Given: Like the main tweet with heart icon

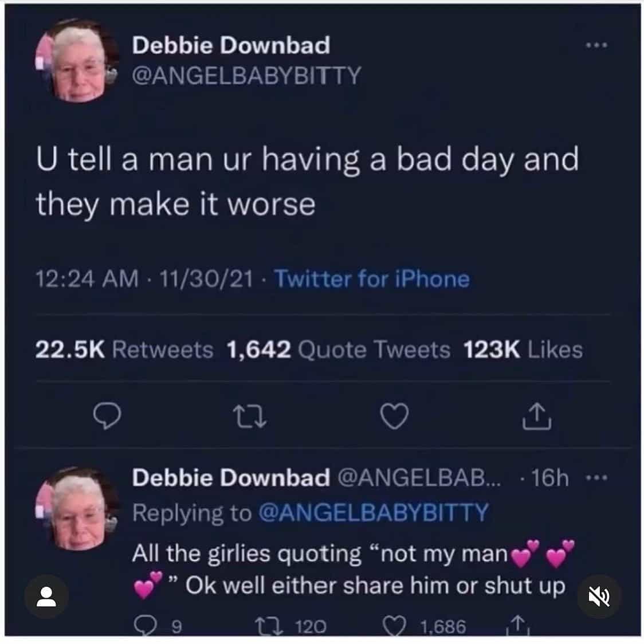Looking at the screenshot, I should point(394,415).
